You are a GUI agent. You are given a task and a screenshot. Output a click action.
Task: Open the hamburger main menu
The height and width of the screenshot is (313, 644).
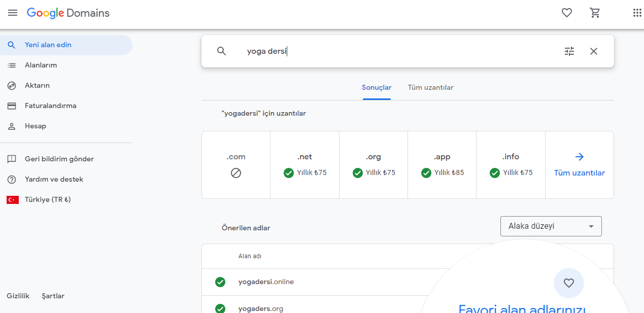tap(13, 13)
